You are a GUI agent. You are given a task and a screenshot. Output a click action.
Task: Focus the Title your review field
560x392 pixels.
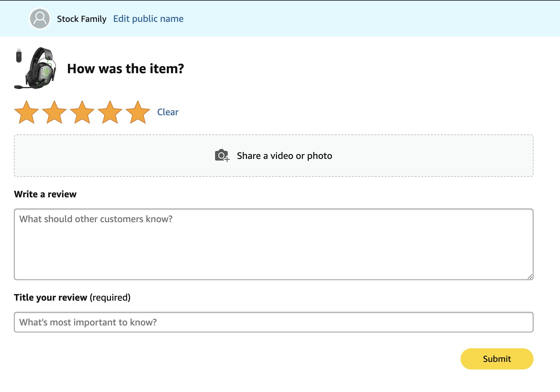(x=274, y=322)
